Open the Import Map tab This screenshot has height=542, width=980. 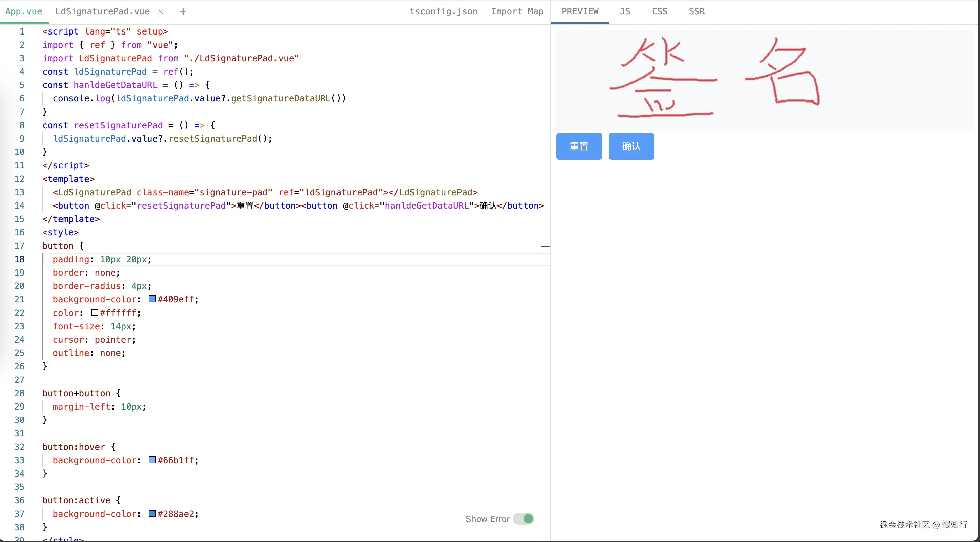tap(517, 12)
